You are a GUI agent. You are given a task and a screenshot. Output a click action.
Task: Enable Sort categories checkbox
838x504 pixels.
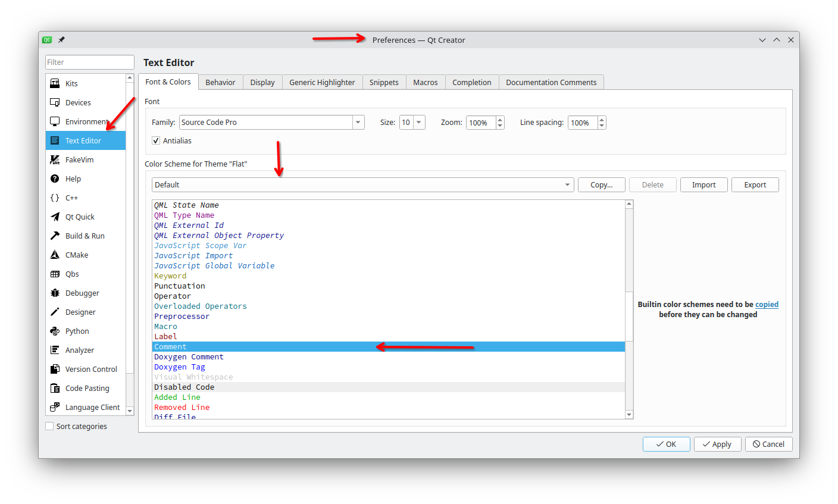(49, 426)
